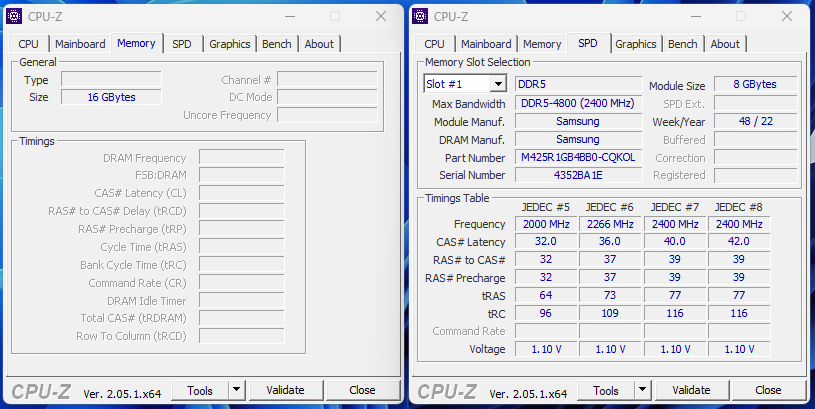Click CAS# Latency value 40.0
Screen dimensions: 815x409
point(675,242)
